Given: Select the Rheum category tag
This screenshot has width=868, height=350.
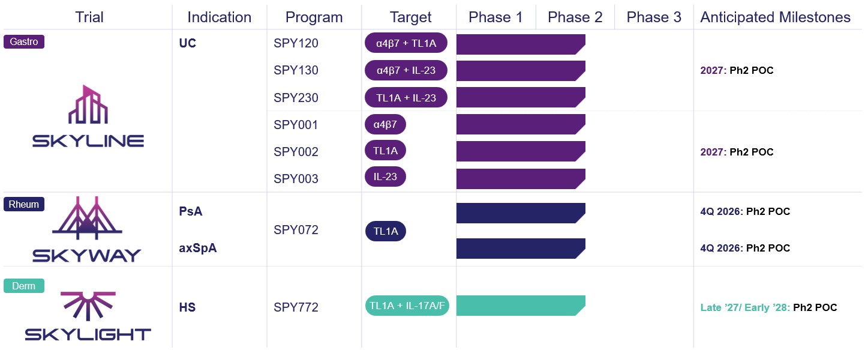Looking at the screenshot, I should point(24,204).
